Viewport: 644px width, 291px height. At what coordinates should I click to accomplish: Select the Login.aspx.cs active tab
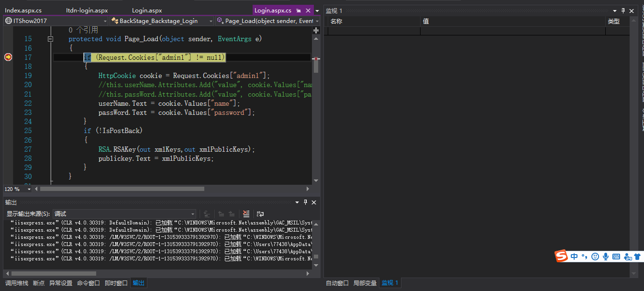[x=273, y=10]
